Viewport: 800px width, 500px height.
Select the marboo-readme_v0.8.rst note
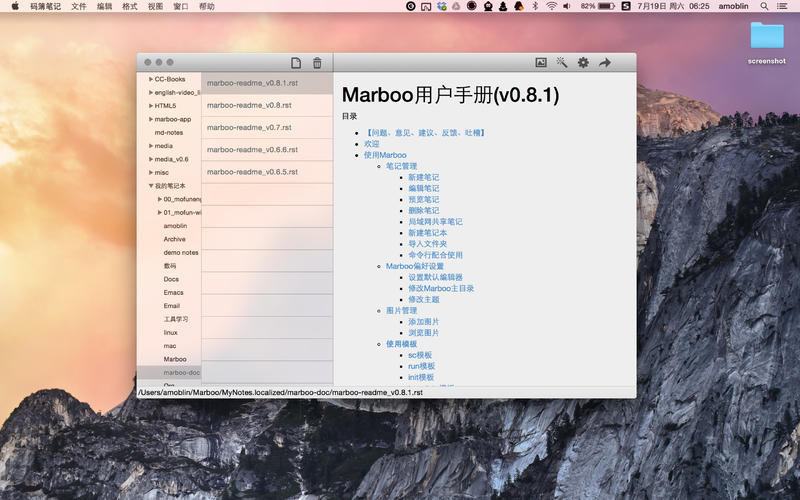267,105
